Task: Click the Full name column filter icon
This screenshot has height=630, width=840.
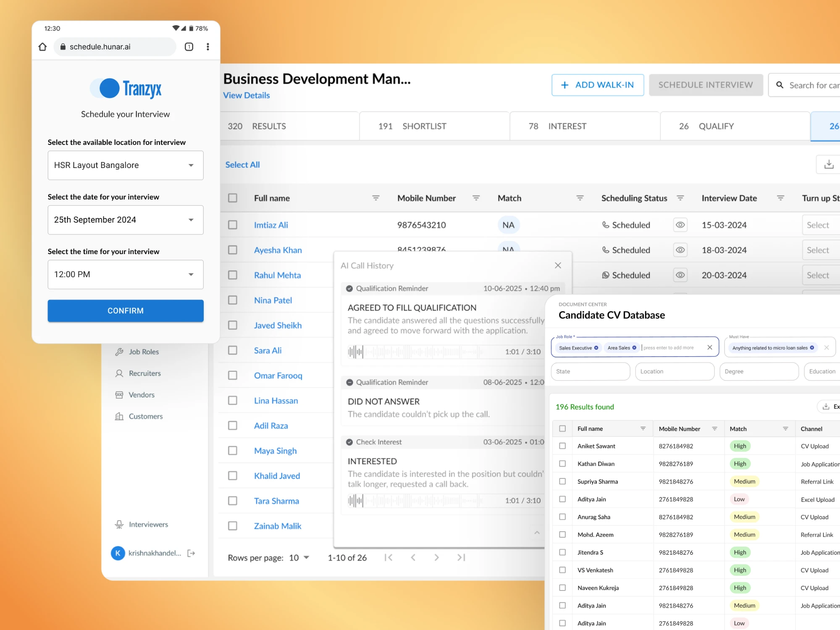Action: 376,198
